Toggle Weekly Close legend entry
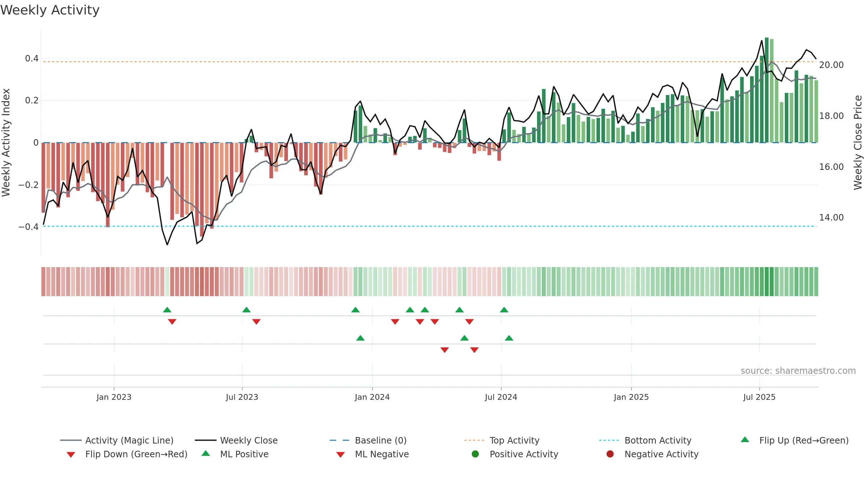This screenshot has width=868, height=488. pos(236,440)
